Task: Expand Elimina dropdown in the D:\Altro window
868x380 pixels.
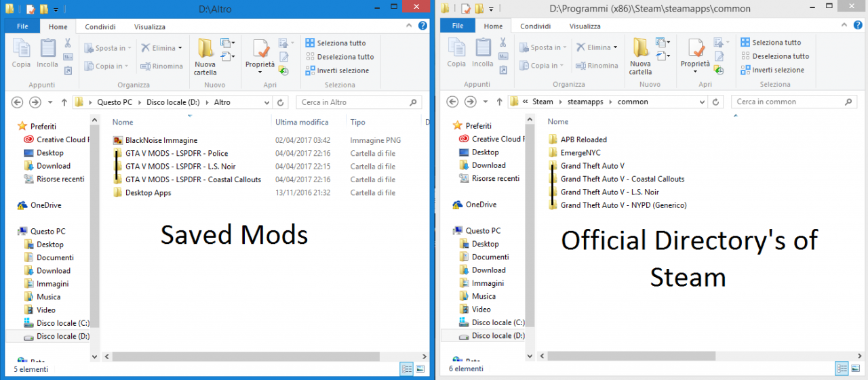Action: click(x=174, y=48)
